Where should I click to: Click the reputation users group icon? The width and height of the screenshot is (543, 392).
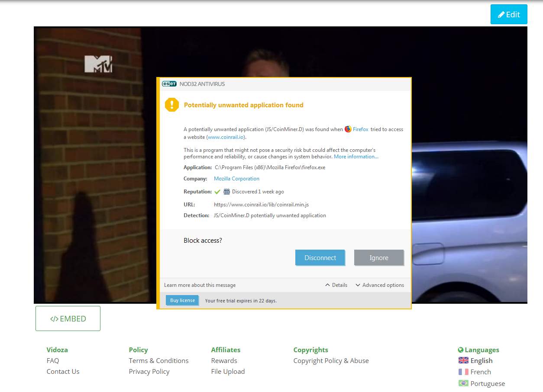tap(226, 192)
